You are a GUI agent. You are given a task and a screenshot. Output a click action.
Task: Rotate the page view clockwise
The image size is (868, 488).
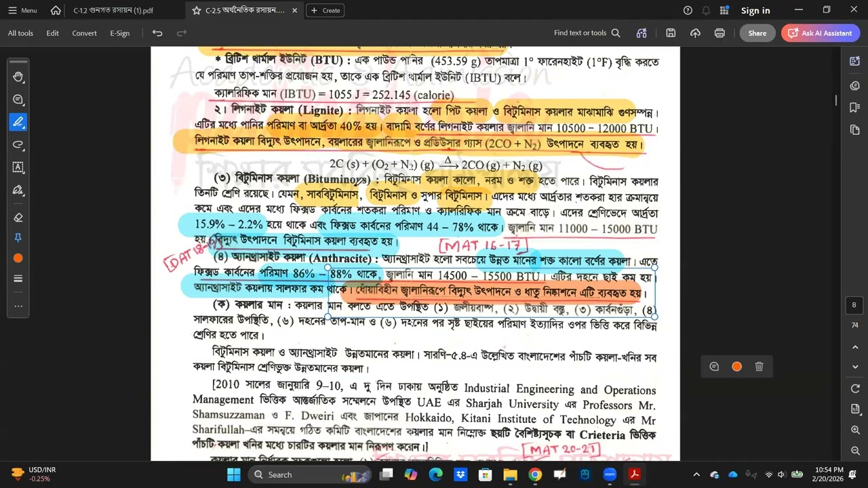point(854,388)
